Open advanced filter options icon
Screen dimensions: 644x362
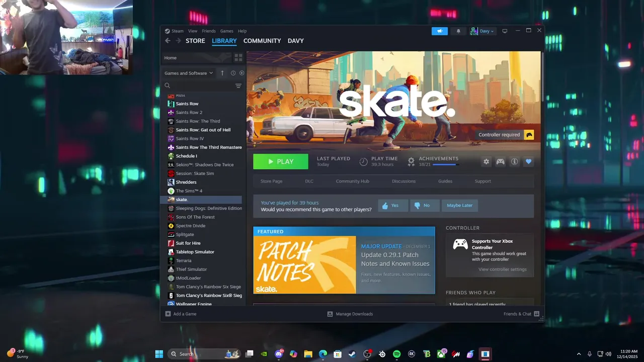238,86
